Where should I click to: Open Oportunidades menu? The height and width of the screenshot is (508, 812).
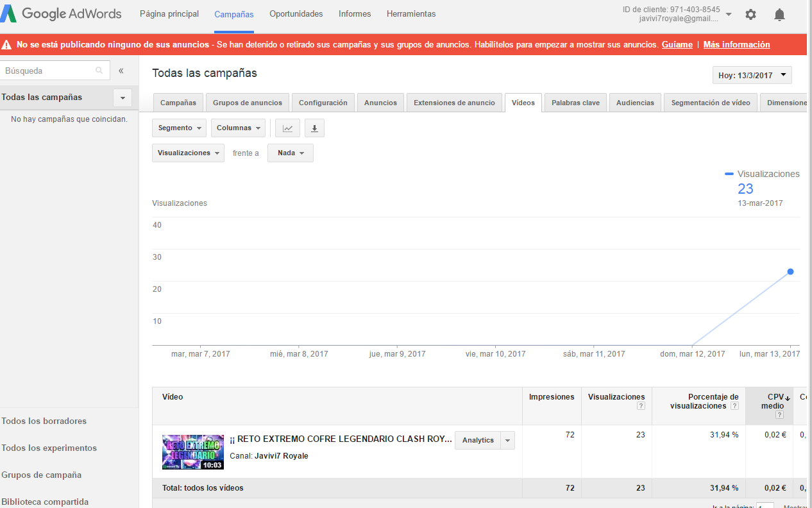click(296, 13)
